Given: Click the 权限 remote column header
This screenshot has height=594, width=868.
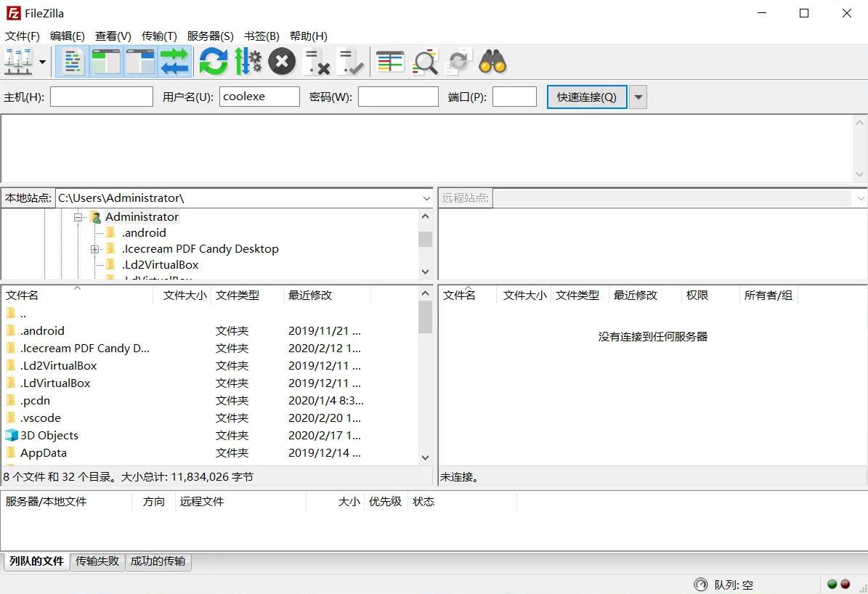Looking at the screenshot, I should point(710,295).
